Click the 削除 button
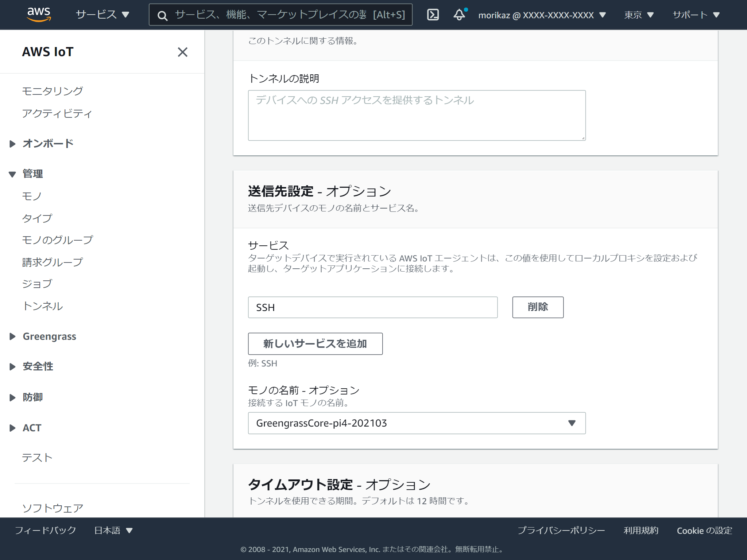The image size is (747, 560). (x=538, y=307)
